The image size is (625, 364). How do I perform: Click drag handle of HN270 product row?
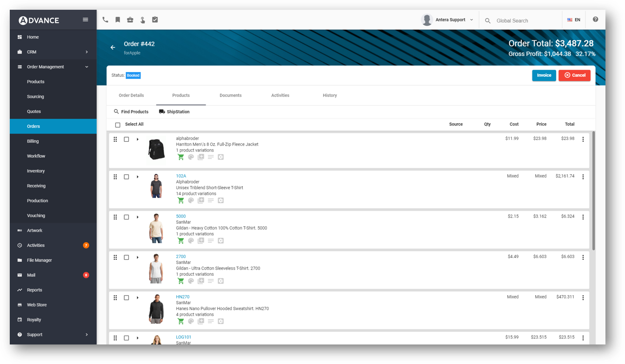point(115,298)
